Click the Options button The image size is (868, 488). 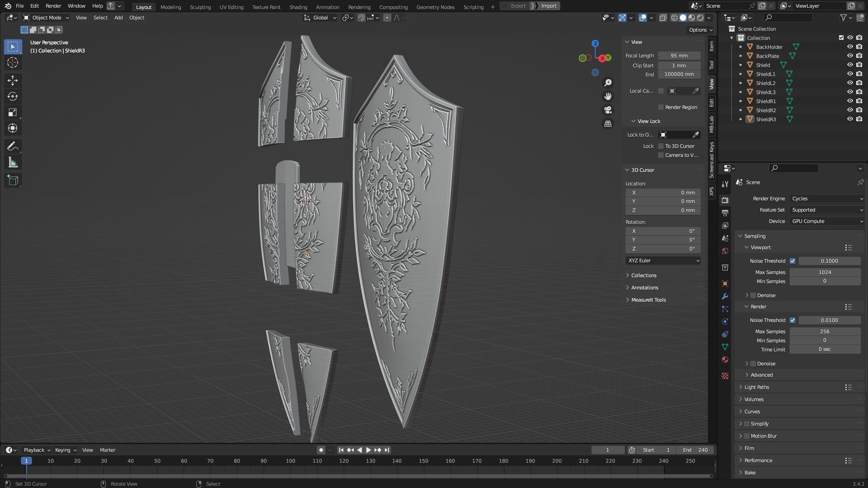point(700,30)
